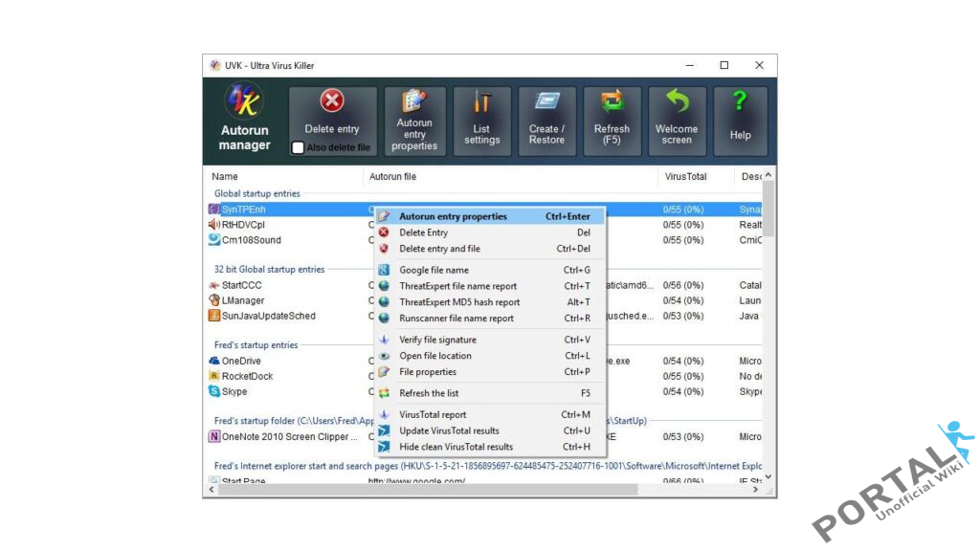
Task: Click the 0/56 (0%) VirusTotal value for StartCCC
Action: [683, 285]
